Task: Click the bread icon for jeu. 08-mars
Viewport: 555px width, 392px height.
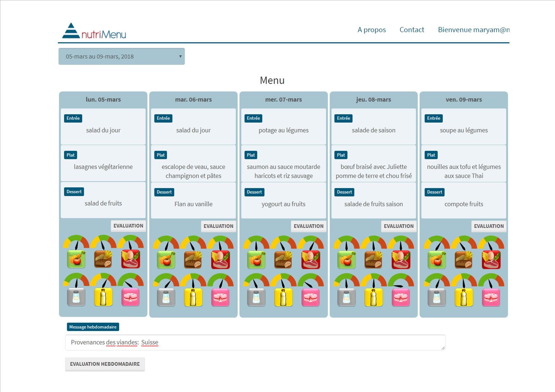Action: 374,260
